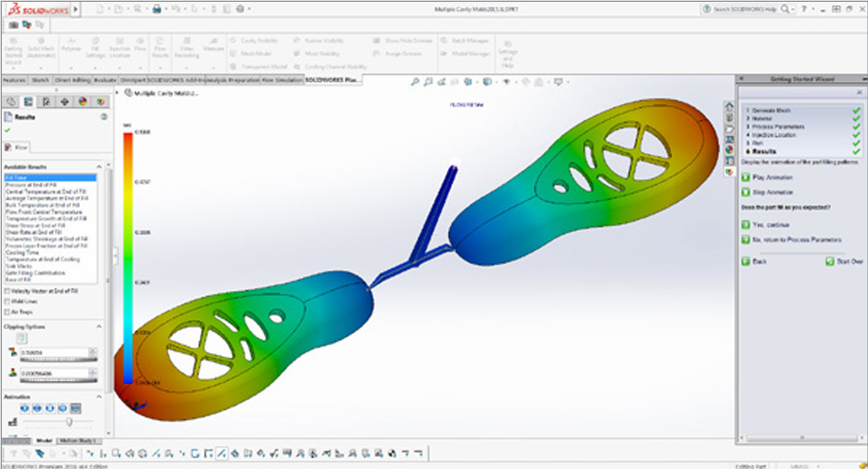The image size is (868, 469).
Task: Enable Velocity Vector at End of Fill
Action: 8,291
